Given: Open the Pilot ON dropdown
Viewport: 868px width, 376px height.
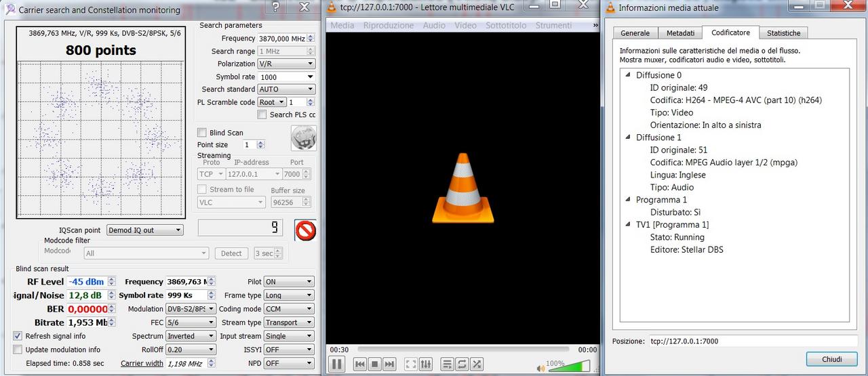Looking at the screenshot, I should click(x=289, y=282).
